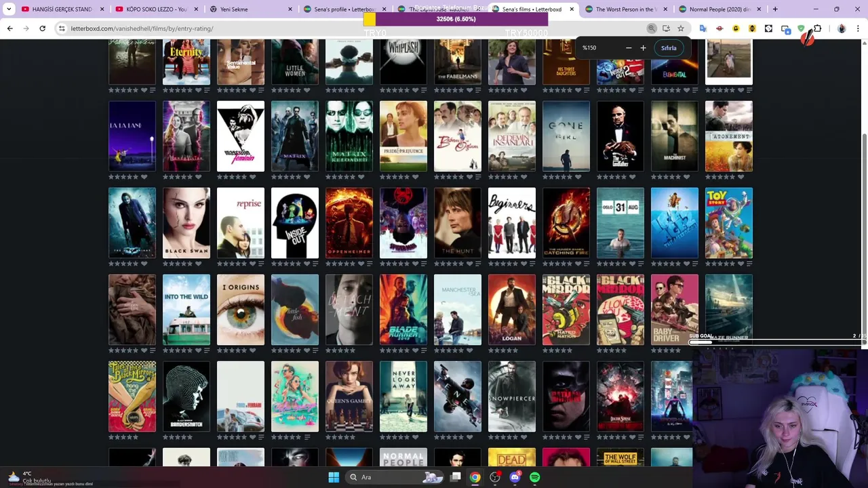The image size is (868, 488).
Task: Open the Baby Driver poster
Action: 675,310
